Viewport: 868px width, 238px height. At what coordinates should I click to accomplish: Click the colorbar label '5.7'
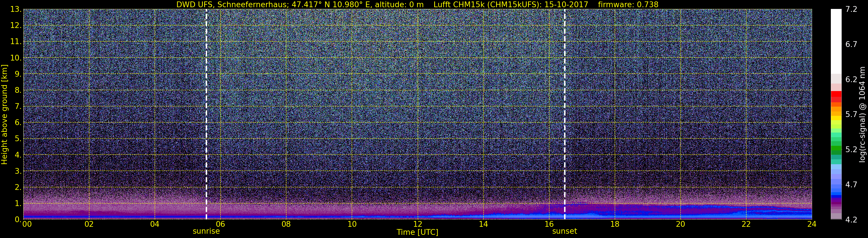(851, 114)
